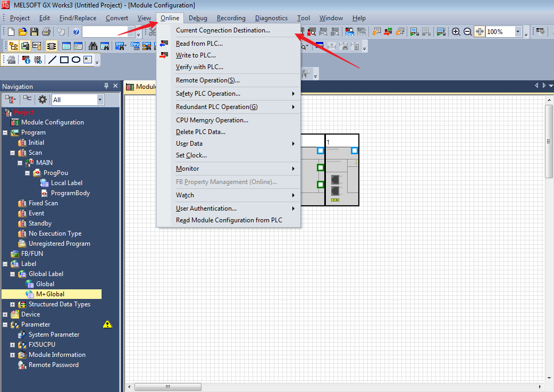Select Write to PLC from menu
Image resolution: width=554 pixels, height=392 pixels.
click(x=196, y=55)
